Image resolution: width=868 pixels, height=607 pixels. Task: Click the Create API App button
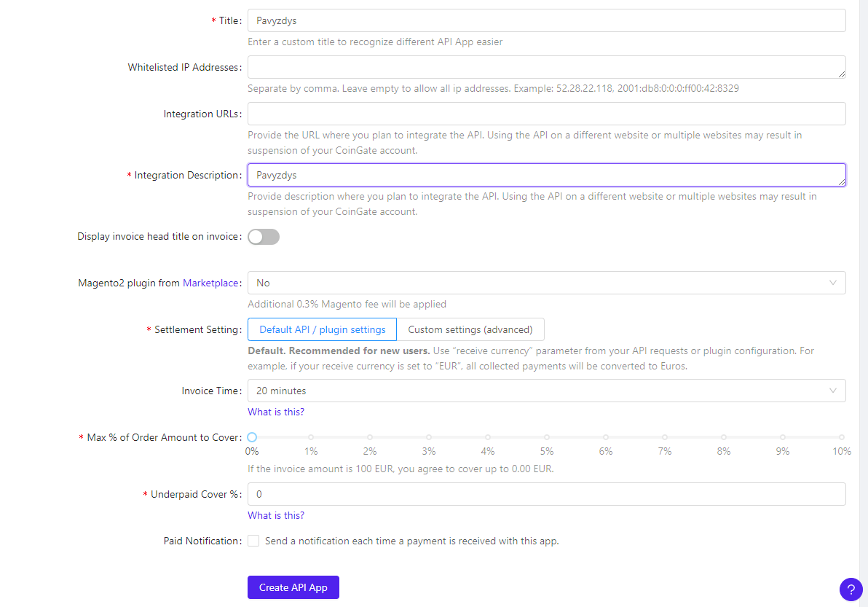click(293, 587)
